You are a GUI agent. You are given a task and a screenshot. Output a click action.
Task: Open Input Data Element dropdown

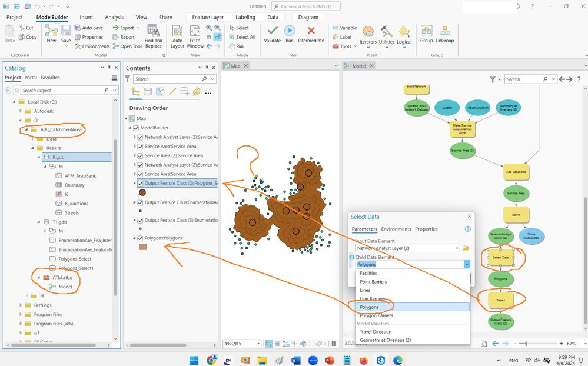[456, 248]
